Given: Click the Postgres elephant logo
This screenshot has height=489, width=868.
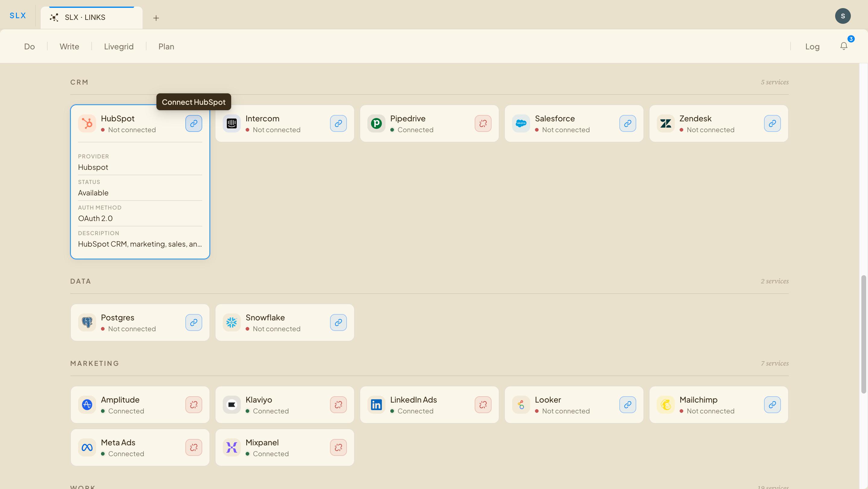Looking at the screenshot, I should point(87,322).
